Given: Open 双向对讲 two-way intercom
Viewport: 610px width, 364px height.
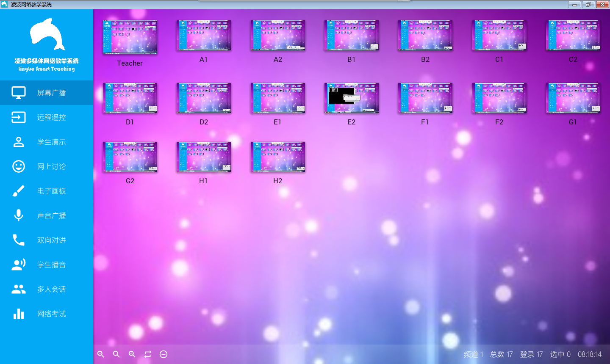Looking at the screenshot, I should (x=47, y=240).
